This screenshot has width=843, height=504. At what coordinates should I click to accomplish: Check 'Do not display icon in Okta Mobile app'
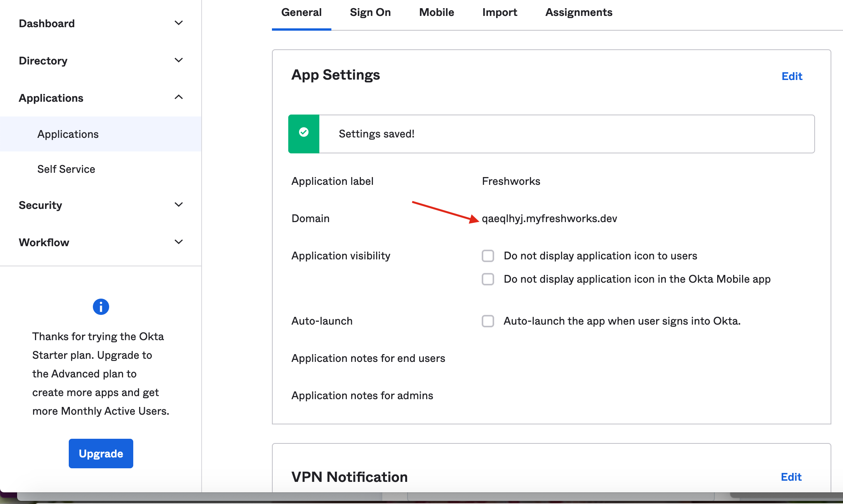488,279
